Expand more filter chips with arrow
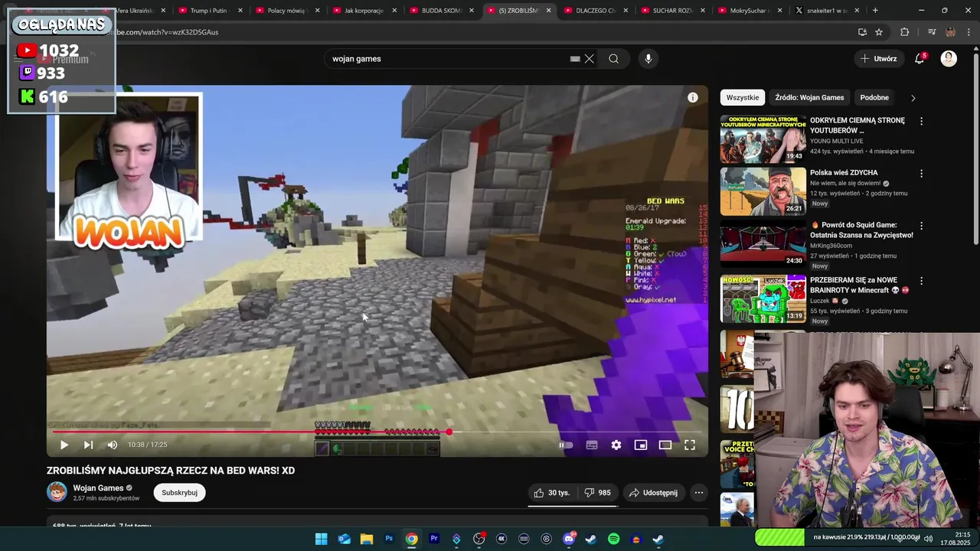The image size is (980, 551). pyautogui.click(x=913, y=97)
